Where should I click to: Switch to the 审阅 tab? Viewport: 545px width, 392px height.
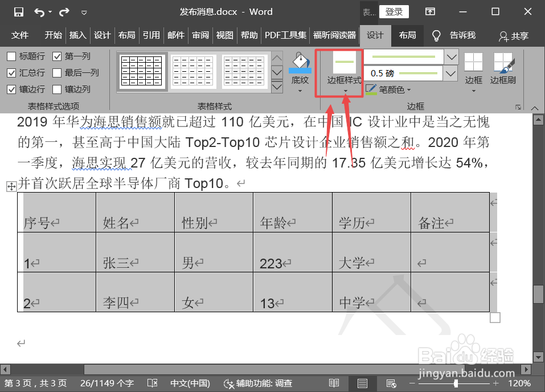pyautogui.click(x=200, y=35)
